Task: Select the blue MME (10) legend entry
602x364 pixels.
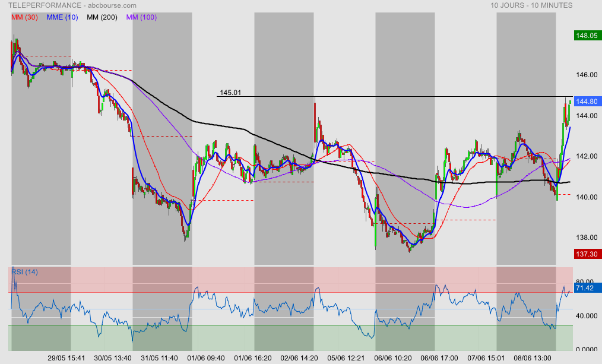Action: click(62, 17)
